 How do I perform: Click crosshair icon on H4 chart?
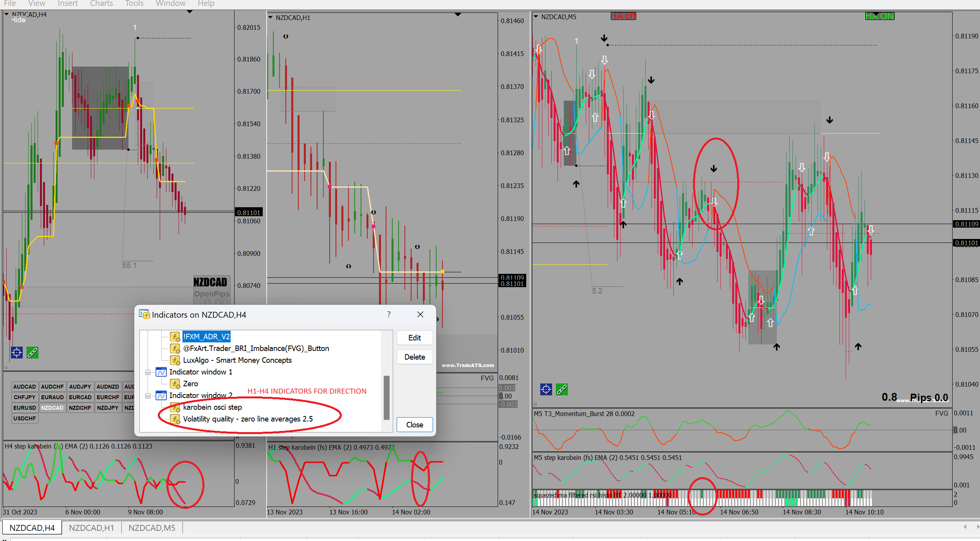[16, 353]
